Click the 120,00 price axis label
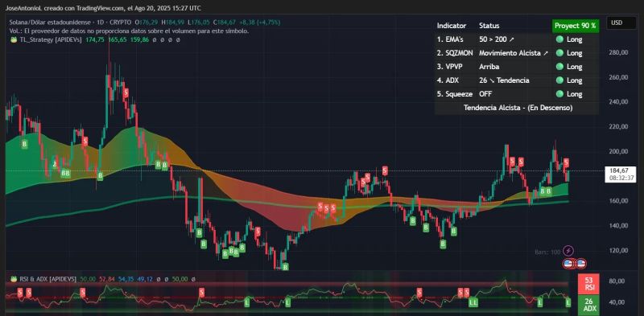The width and height of the screenshot is (644, 316). (x=618, y=250)
